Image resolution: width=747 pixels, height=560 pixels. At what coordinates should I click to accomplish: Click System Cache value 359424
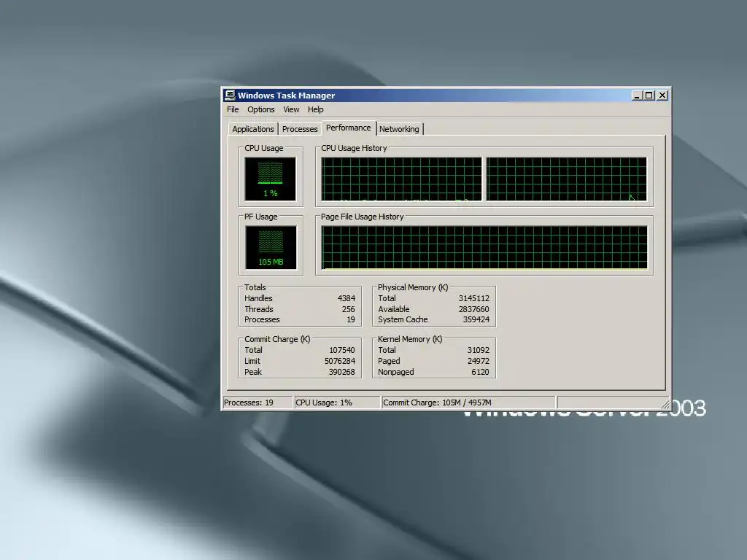click(x=476, y=319)
